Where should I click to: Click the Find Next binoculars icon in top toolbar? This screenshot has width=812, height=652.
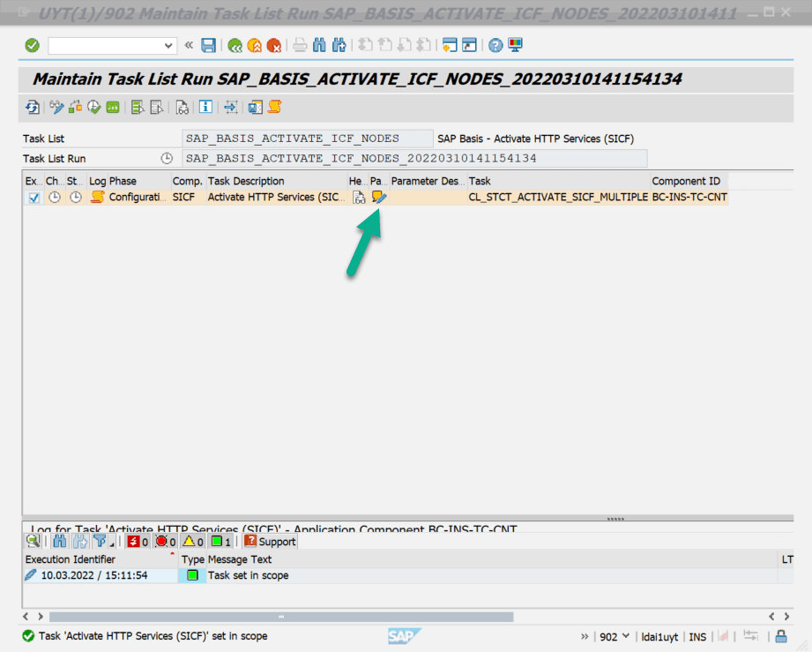(x=339, y=46)
